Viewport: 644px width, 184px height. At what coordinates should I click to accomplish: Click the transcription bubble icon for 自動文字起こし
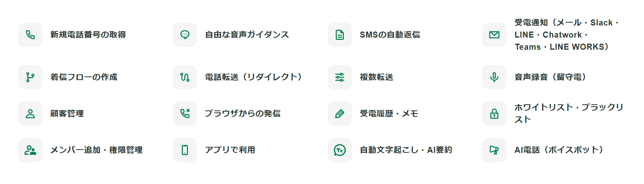(340, 150)
